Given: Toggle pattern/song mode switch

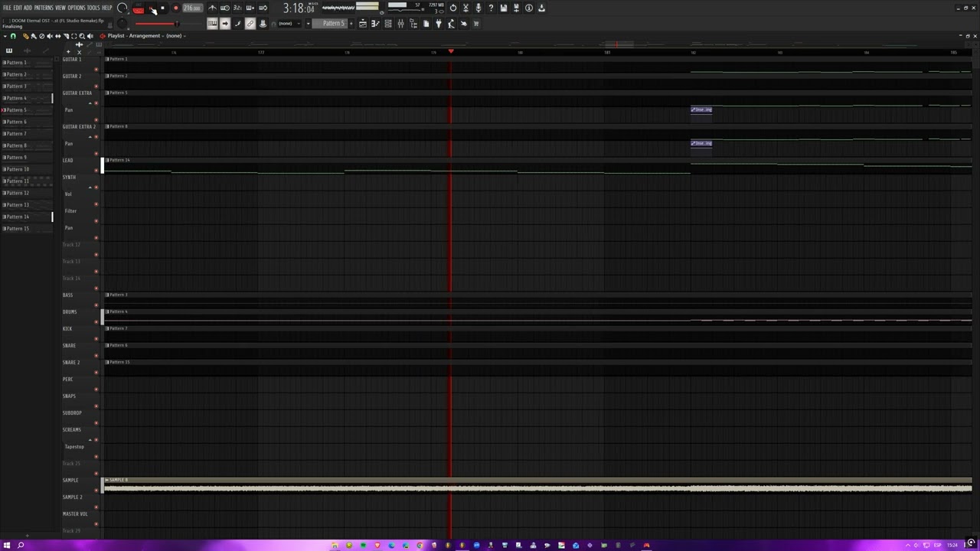Looking at the screenshot, I should tap(139, 8).
